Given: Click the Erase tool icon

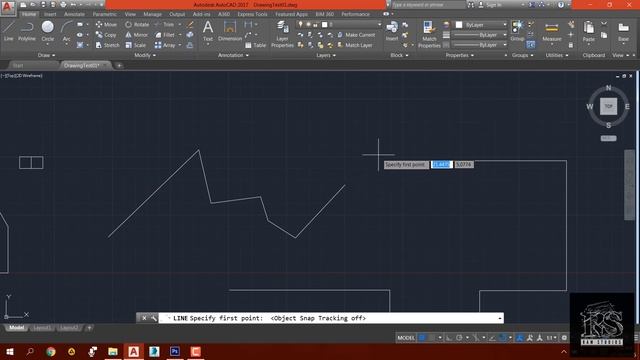Looking at the screenshot, I should pos(190,24).
